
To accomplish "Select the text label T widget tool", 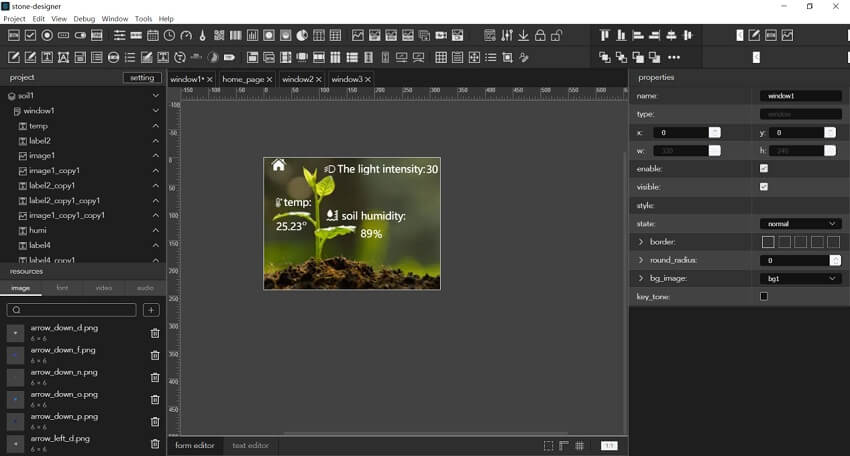I will (x=47, y=57).
